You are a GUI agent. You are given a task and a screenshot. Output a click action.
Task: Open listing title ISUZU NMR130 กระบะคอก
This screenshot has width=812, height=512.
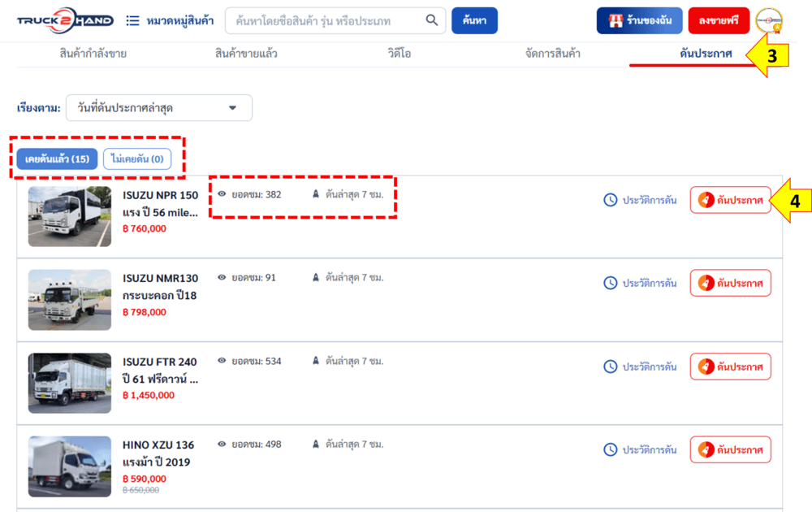(x=161, y=287)
